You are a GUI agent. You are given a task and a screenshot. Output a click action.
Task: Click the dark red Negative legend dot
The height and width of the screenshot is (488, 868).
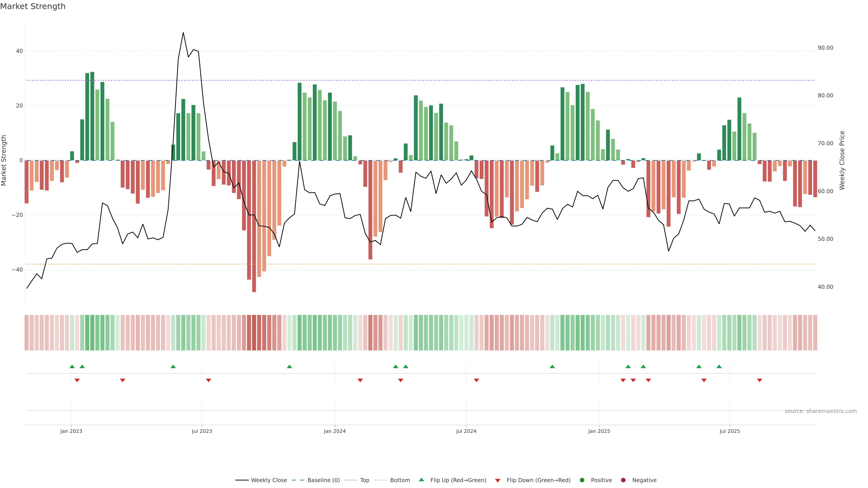(x=623, y=480)
